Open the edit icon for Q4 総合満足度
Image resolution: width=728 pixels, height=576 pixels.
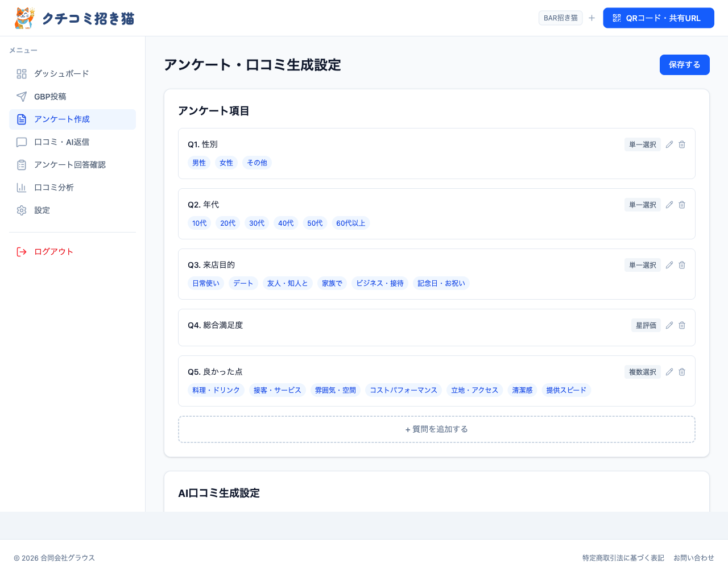669,325
